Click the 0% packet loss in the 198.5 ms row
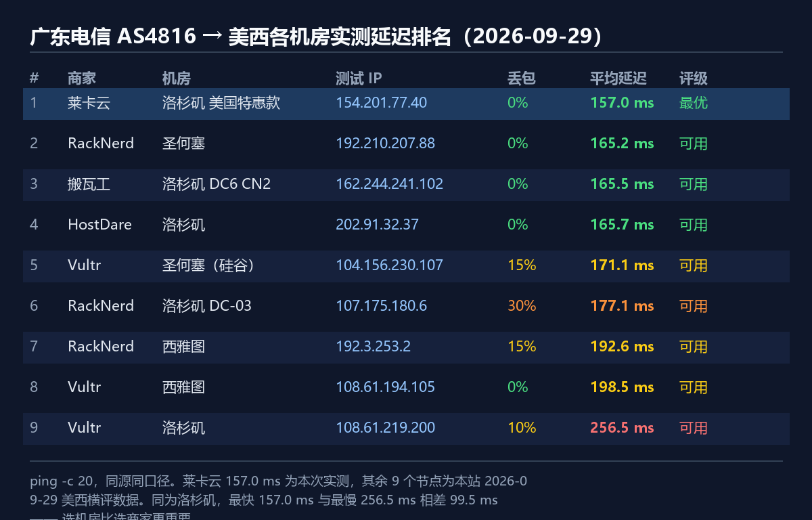 [x=518, y=387]
